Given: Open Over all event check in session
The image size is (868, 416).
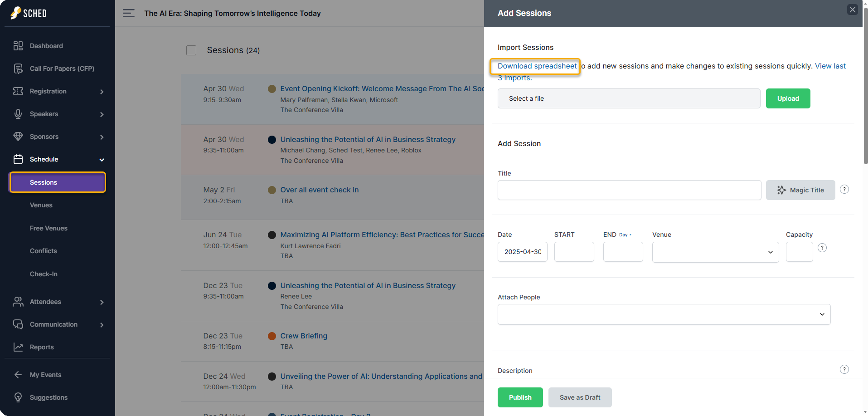Looking at the screenshot, I should (x=320, y=190).
